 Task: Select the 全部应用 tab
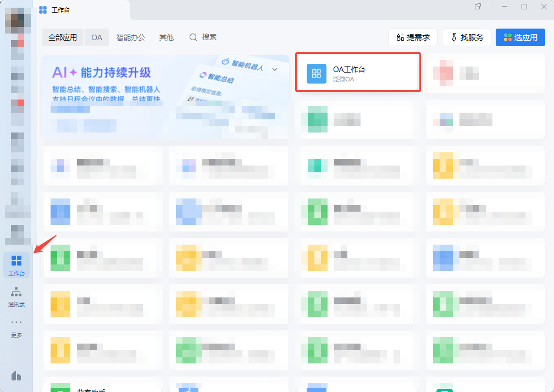click(x=63, y=37)
